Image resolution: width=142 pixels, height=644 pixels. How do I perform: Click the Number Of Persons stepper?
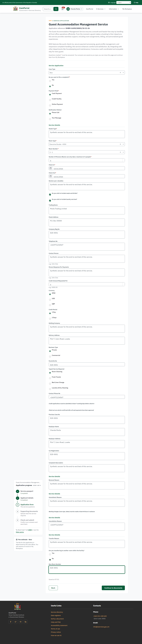pos(123,160)
